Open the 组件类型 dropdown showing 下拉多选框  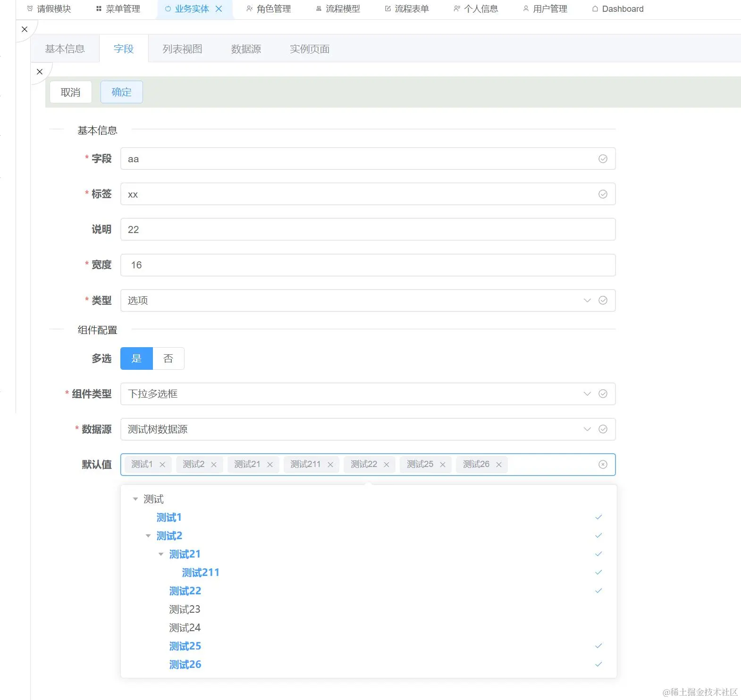pyautogui.click(x=368, y=394)
